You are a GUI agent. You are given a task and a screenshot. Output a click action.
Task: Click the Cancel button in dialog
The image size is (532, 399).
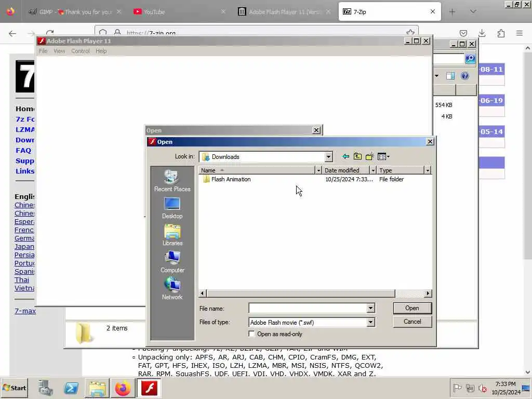coord(412,322)
